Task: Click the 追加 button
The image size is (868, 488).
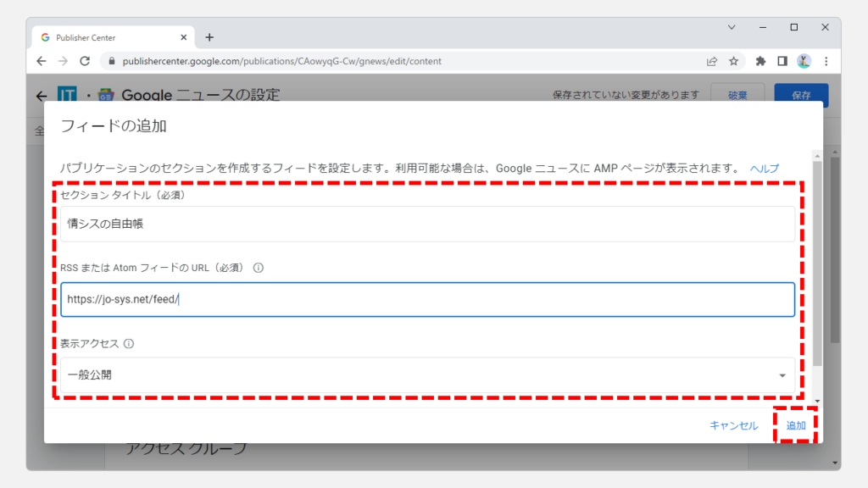Action: (x=796, y=425)
